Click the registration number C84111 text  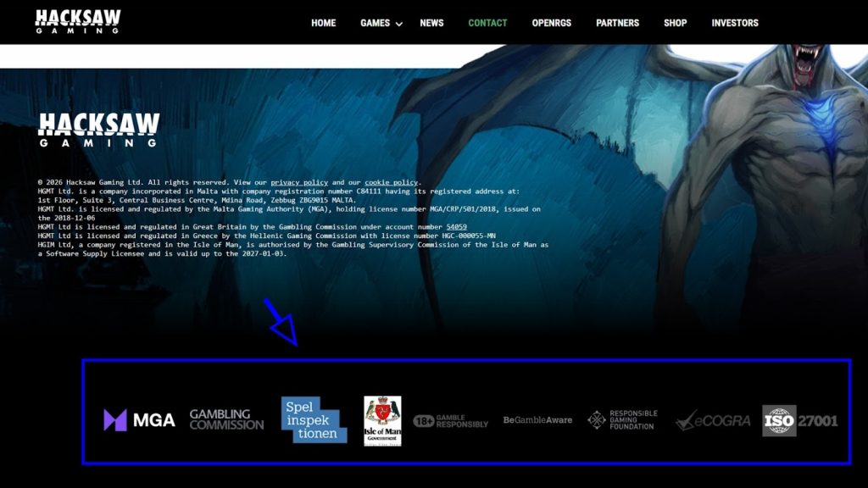coord(368,191)
